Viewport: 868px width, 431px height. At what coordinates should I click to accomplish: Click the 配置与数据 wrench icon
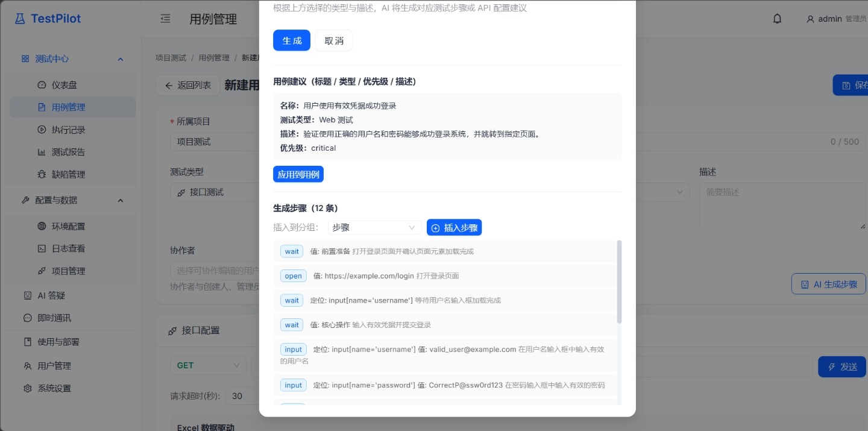(25, 200)
